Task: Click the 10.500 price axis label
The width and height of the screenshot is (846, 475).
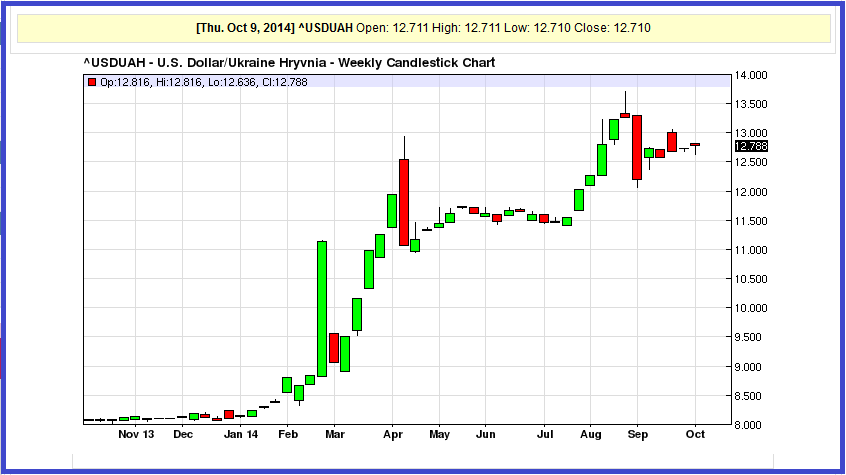Action: [751, 279]
